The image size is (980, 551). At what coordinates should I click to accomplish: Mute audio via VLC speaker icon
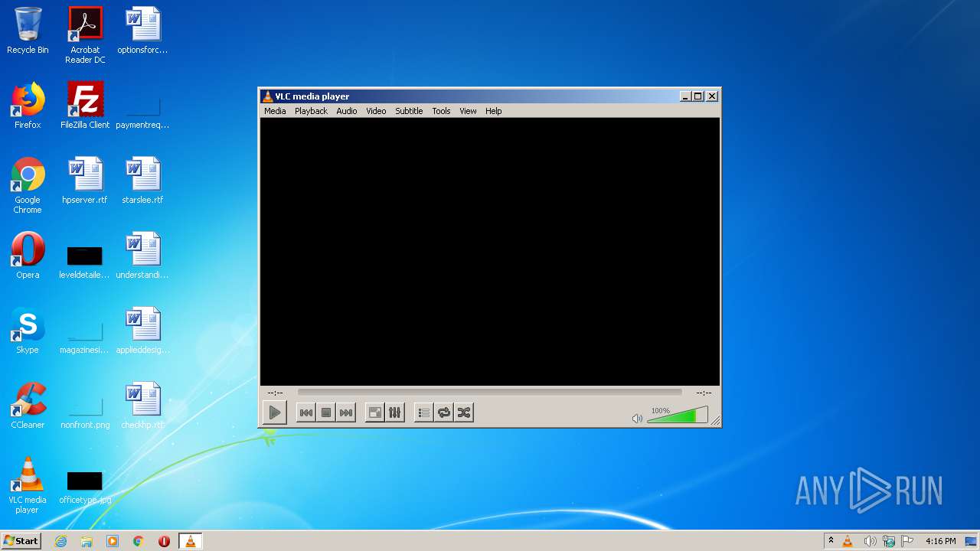pos(637,418)
